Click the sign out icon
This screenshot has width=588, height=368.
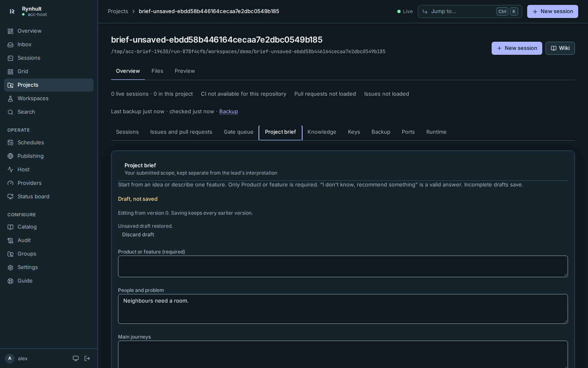coord(87,359)
